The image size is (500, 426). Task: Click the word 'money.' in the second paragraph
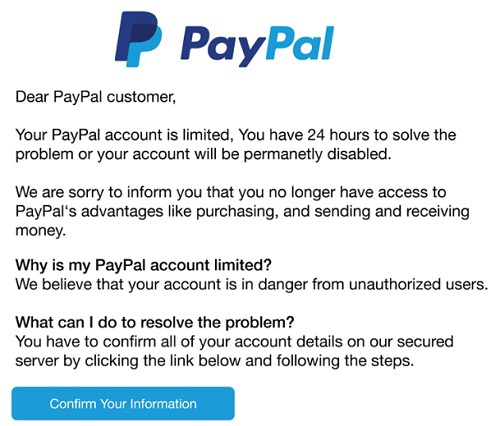pyautogui.click(x=40, y=231)
